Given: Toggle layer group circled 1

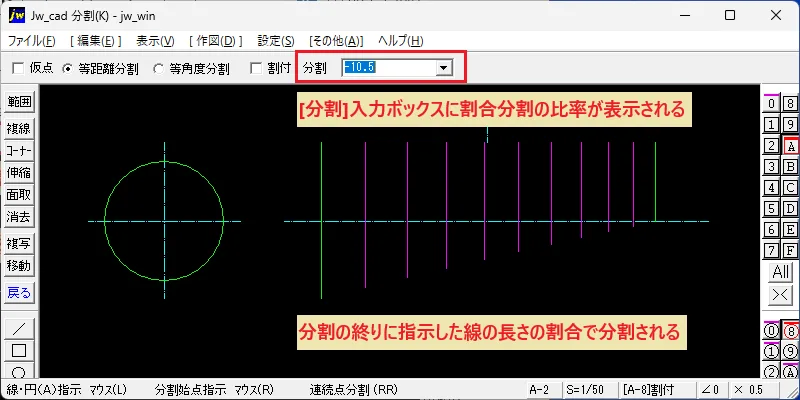Looking at the screenshot, I should 771,352.
